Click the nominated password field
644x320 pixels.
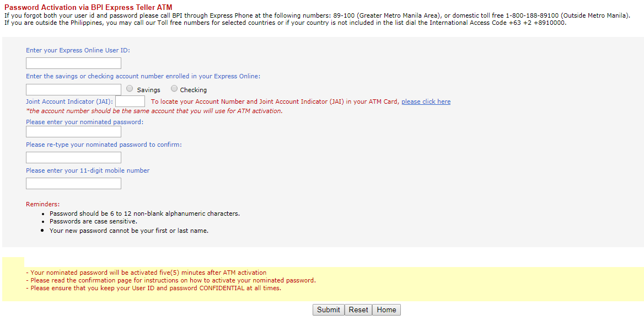coord(73,131)
